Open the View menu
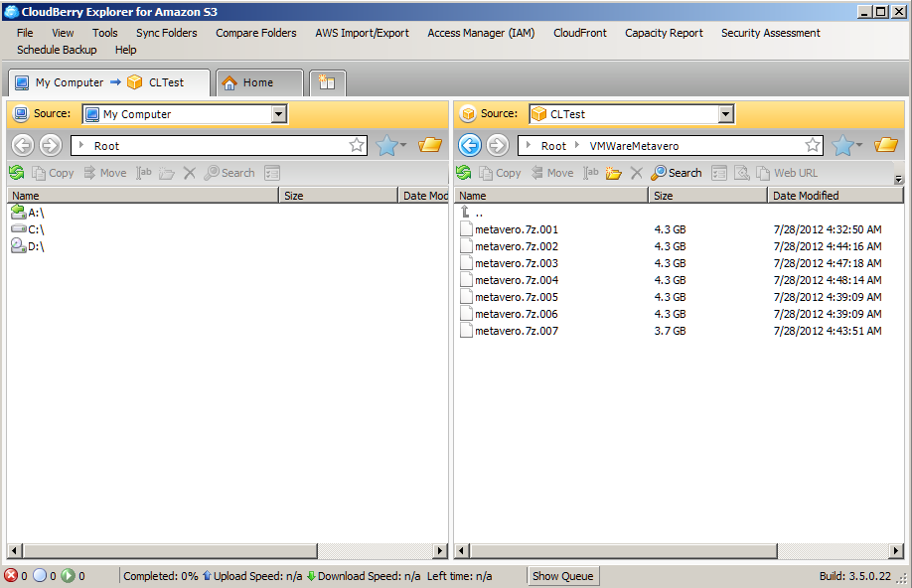 pyautogui.click(x=63, y=33)
